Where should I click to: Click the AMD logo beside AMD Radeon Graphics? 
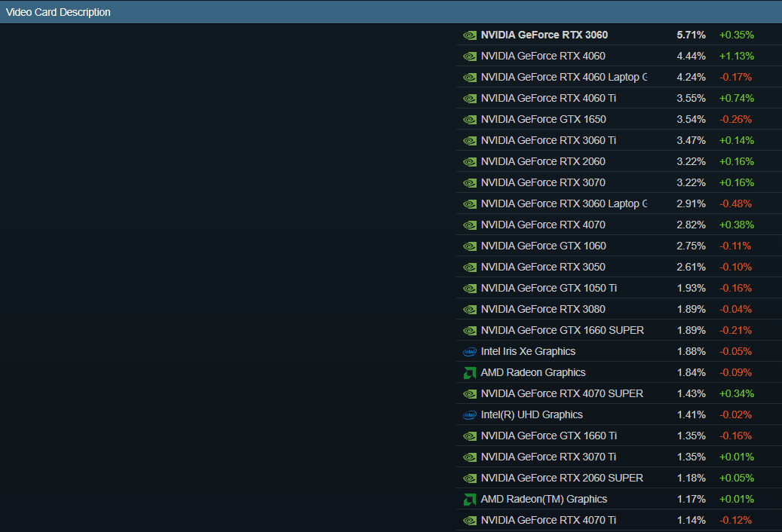point(469,372)
